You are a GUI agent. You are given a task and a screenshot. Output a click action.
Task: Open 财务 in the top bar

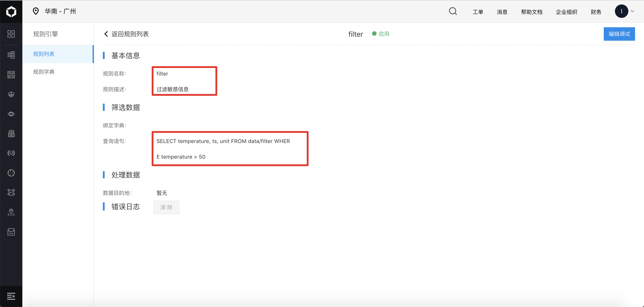[596, 12]
